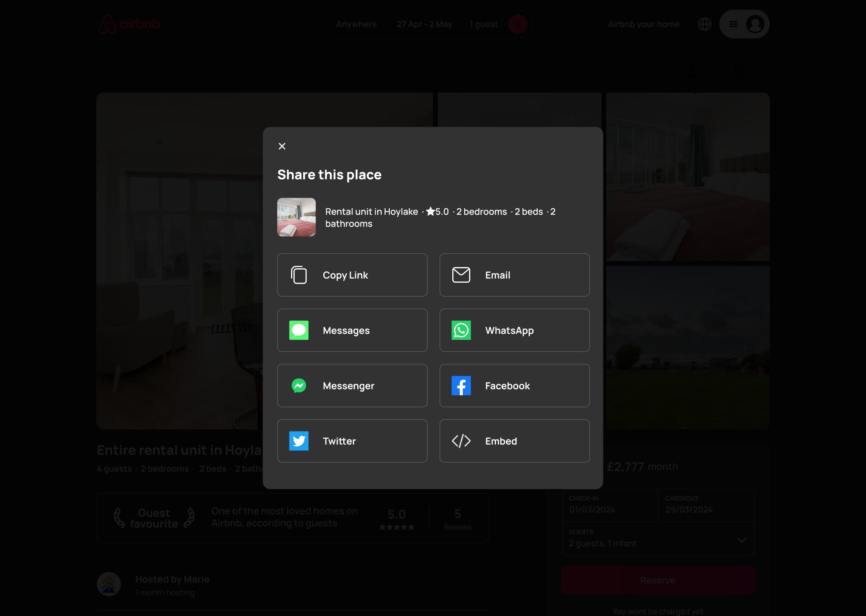Screen dimensions: 866x616
Task: Select the Embed text label
Action: [x=501, y=441]
